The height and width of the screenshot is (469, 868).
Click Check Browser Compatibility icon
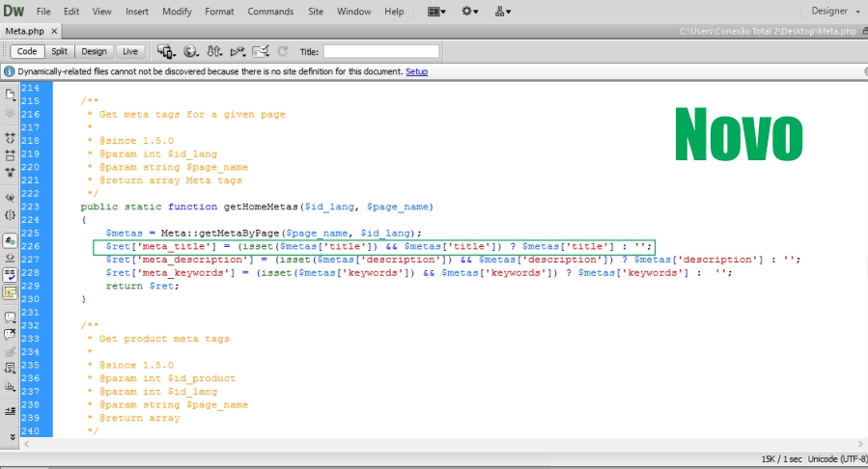coord(261,51)
